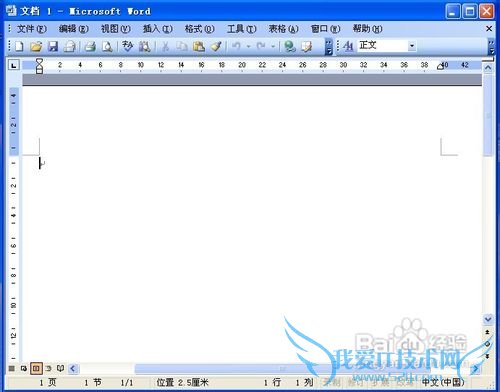The width and height of the screenshot is (500, 392).
Task: Switch to Web Layout view
Action: (x=24, y=368)
